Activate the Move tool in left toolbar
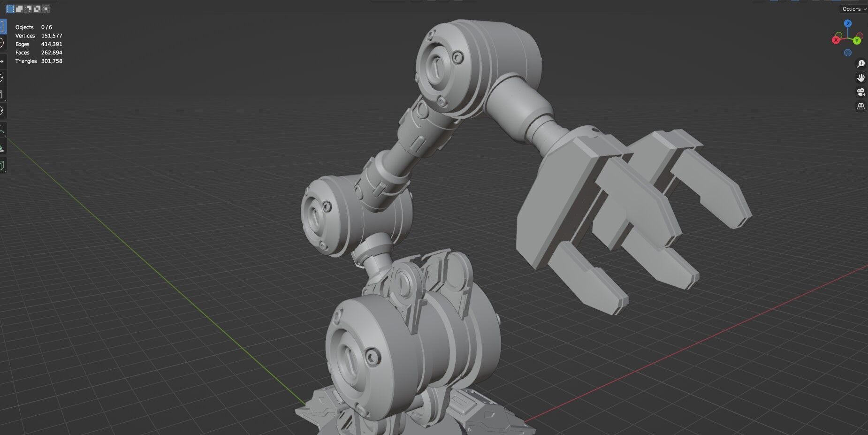The height and width of the screenshot is (435, 868). [2, 61]
